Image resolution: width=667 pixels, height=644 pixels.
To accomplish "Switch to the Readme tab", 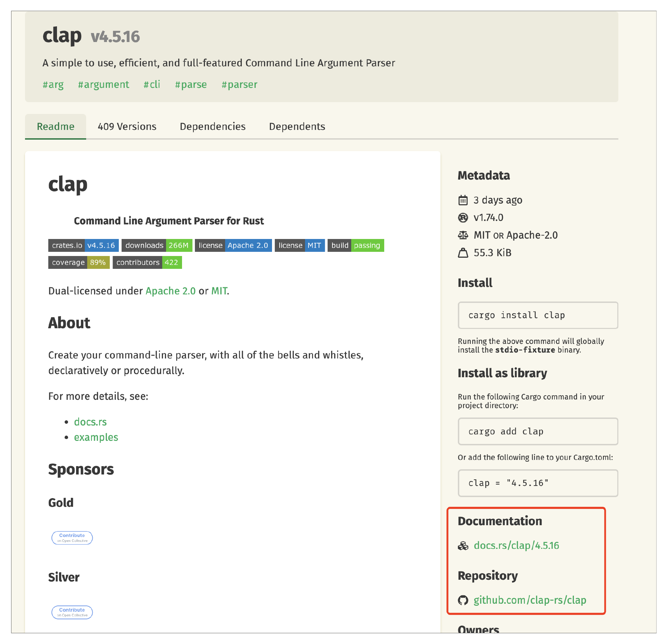I will [56, 126].
